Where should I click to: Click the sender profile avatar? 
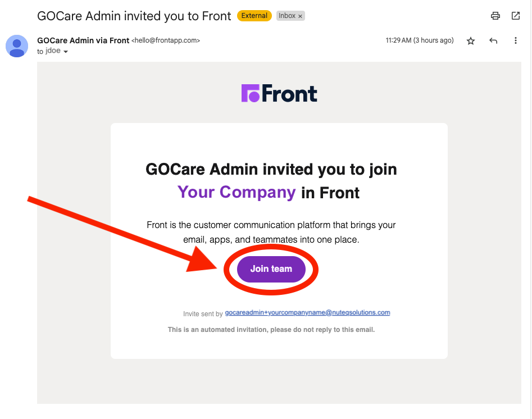pyautogui.click(x=17, y=46)
